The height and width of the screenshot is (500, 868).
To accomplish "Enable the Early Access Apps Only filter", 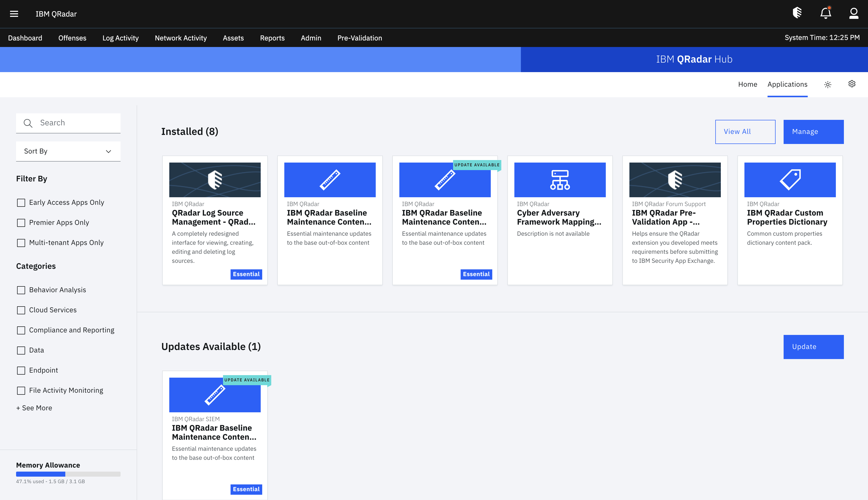I will (21, 203).
